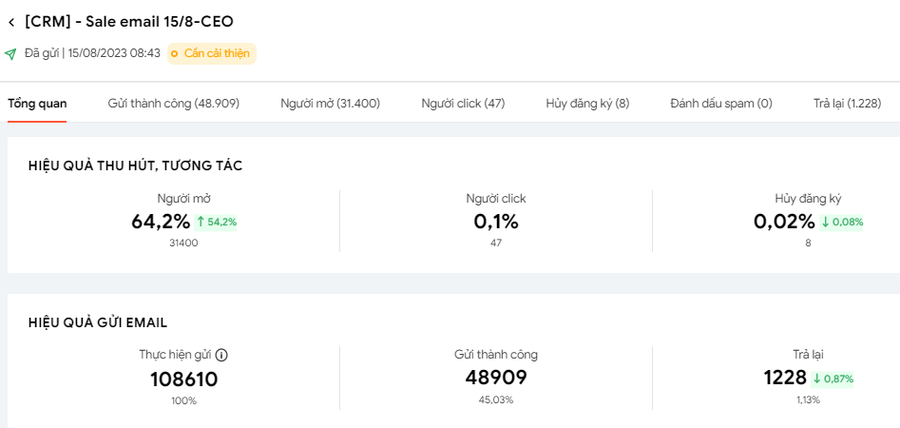The height and width of the screenshot is (428, 900).
Task: Open the Trả lại (1.228) tab
Action: 847,104
